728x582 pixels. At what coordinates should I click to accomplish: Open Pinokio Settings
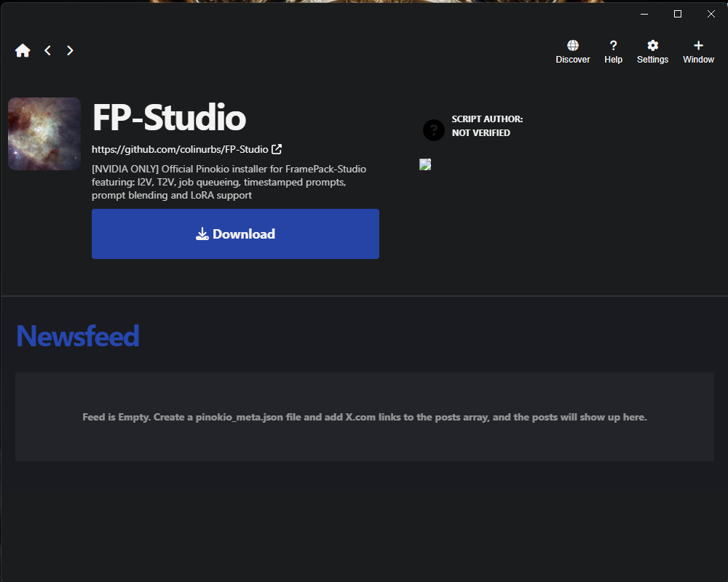point(652,52)
